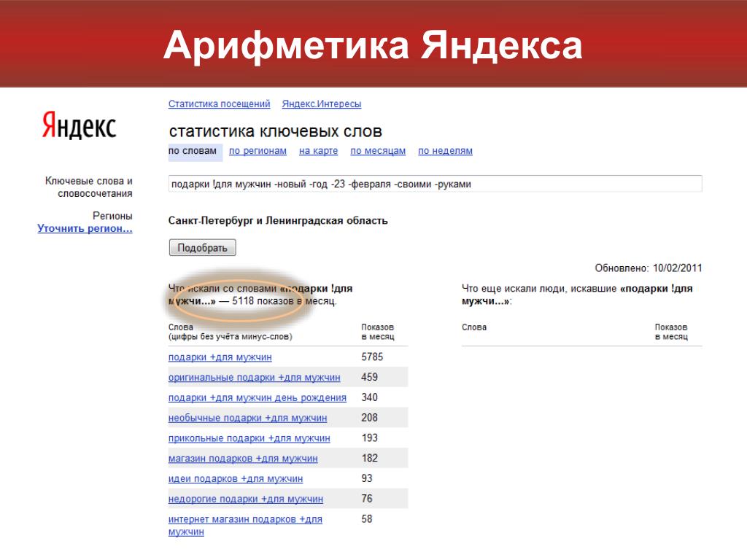The height and width of the screenshot is (560, 747).
Task: Switch to the по месяцам tab
Action: [378, 151]
